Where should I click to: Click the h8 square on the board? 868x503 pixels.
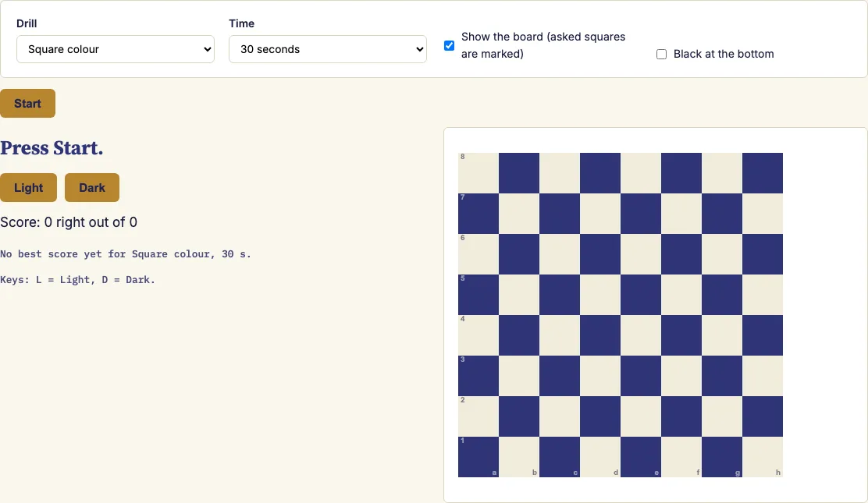(x=763, y=173)
